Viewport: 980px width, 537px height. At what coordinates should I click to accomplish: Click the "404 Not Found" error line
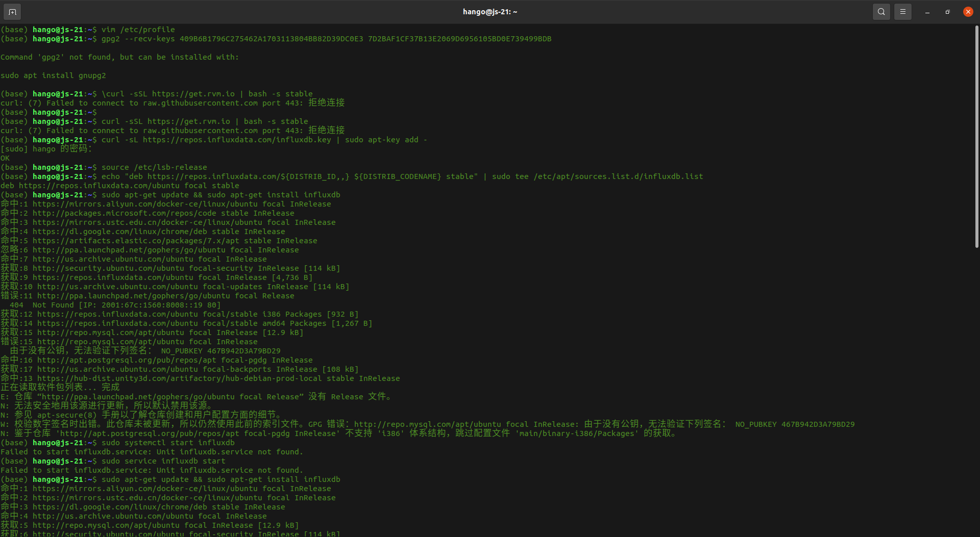(115, 305)
